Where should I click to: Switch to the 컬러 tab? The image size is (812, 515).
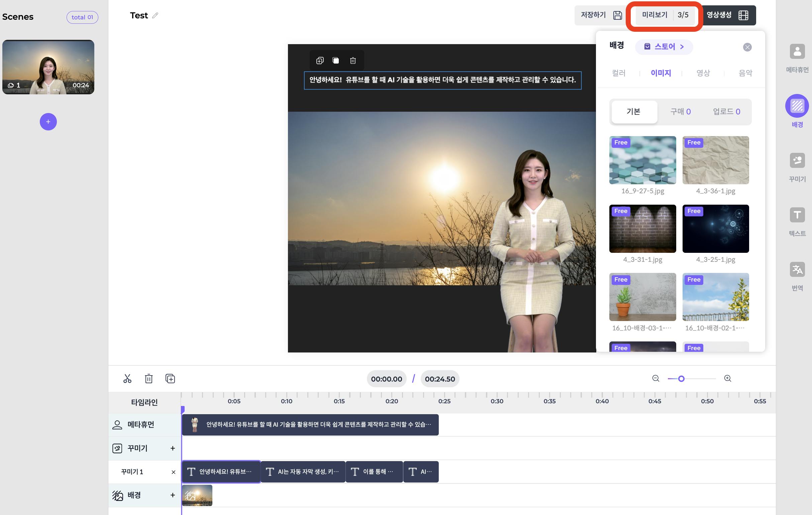coord(618,73)
